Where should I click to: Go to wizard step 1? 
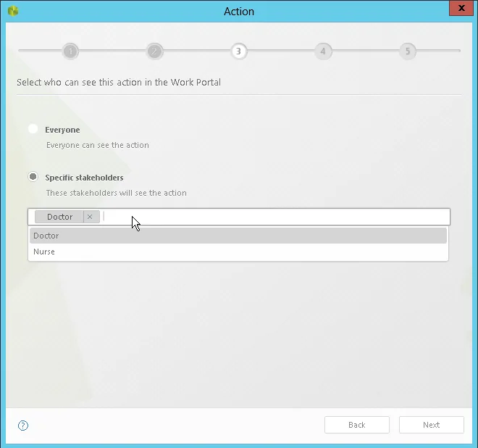[x=70, y=51]
